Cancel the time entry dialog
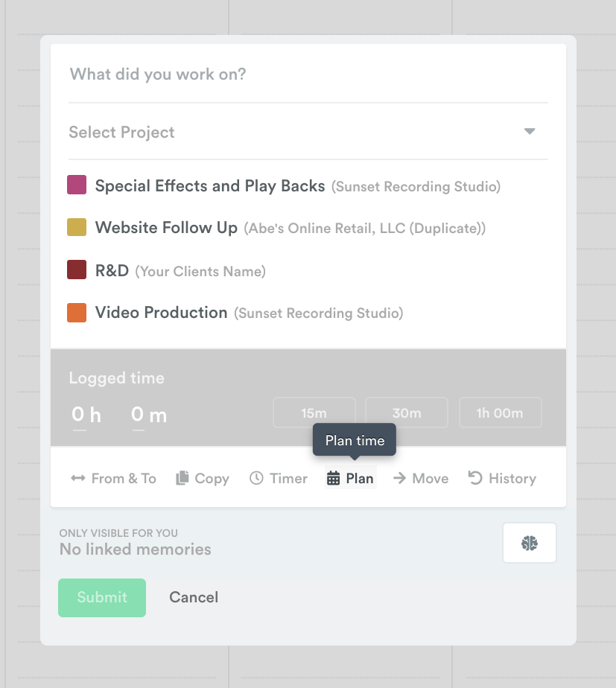Viewport: 616px width, 688px height. [x=194, y=597]
